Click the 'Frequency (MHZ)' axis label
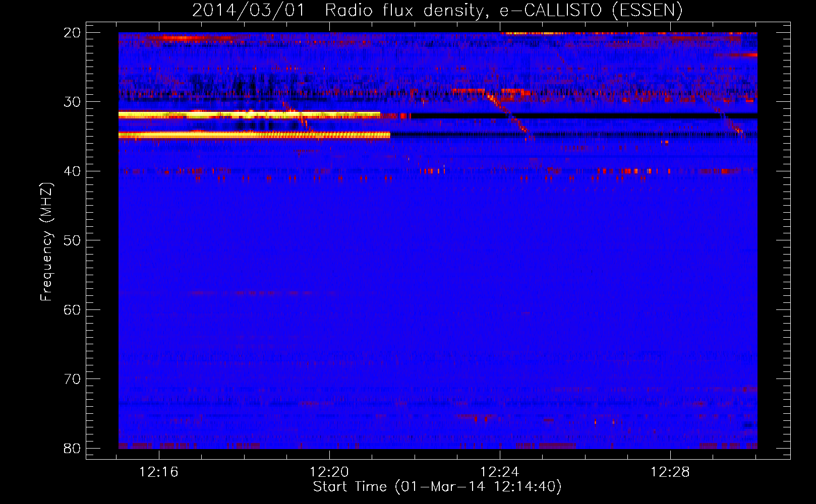 click(x=46, y=242)
